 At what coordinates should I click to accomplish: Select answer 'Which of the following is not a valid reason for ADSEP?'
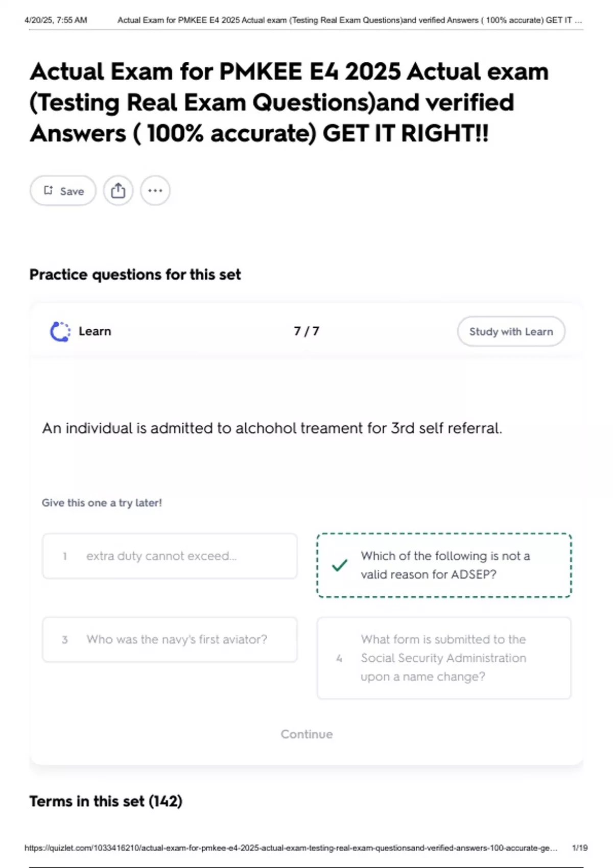click(x=444, y=565)
